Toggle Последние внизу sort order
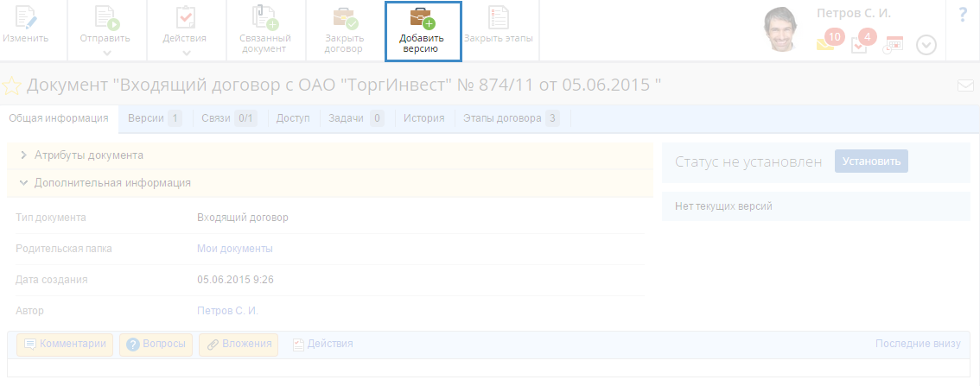The image size is (980, 386). (918, 344)
